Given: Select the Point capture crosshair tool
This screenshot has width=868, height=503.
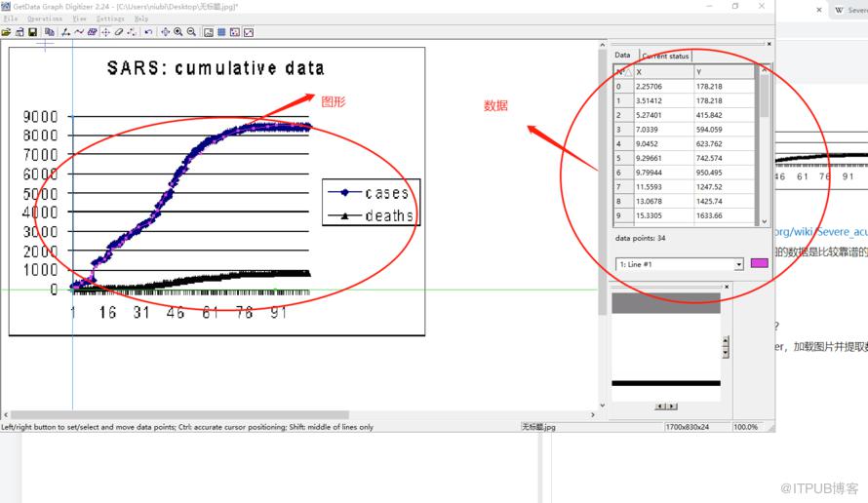Looking at the screenshot, I should 105,32.
